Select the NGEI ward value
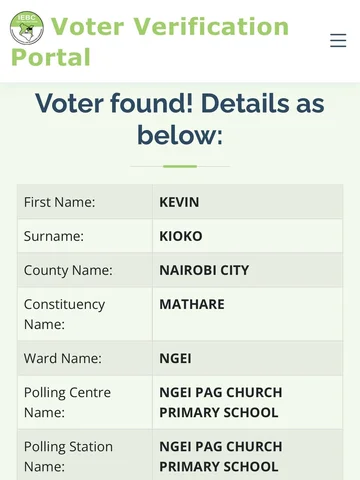Image resolution: width=360 pixels, height=480 pixels. coord(175,359)
